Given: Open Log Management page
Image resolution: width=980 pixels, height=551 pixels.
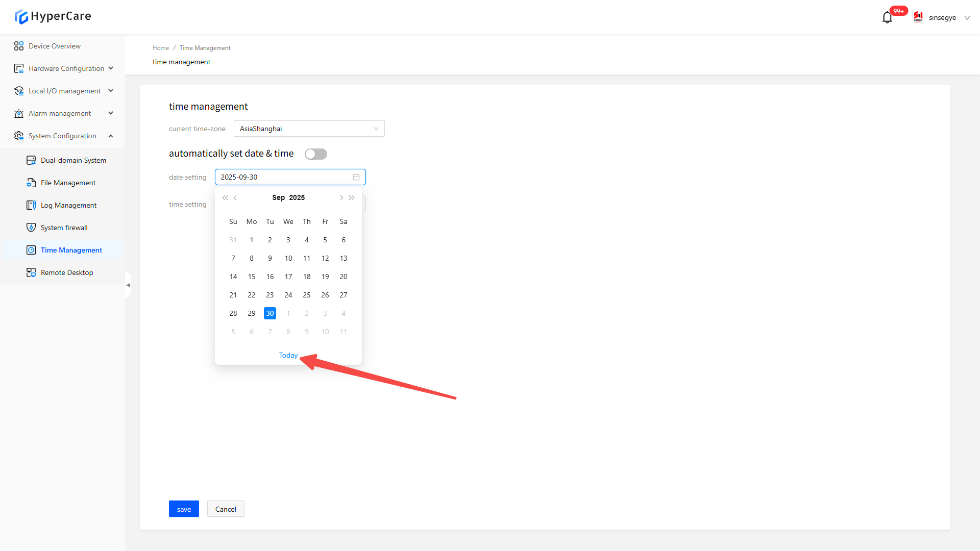Looking at the screenshot, I should (68, 205).
